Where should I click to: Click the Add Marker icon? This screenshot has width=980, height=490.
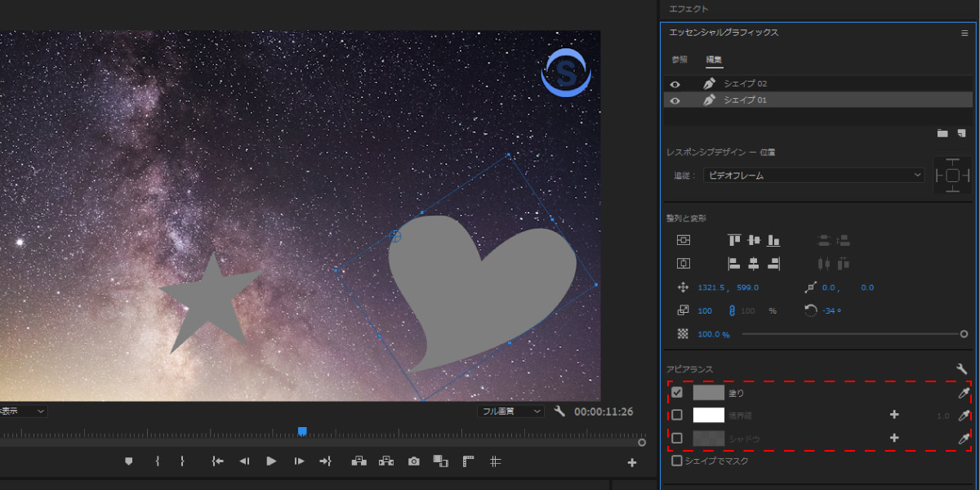point(128,461)
